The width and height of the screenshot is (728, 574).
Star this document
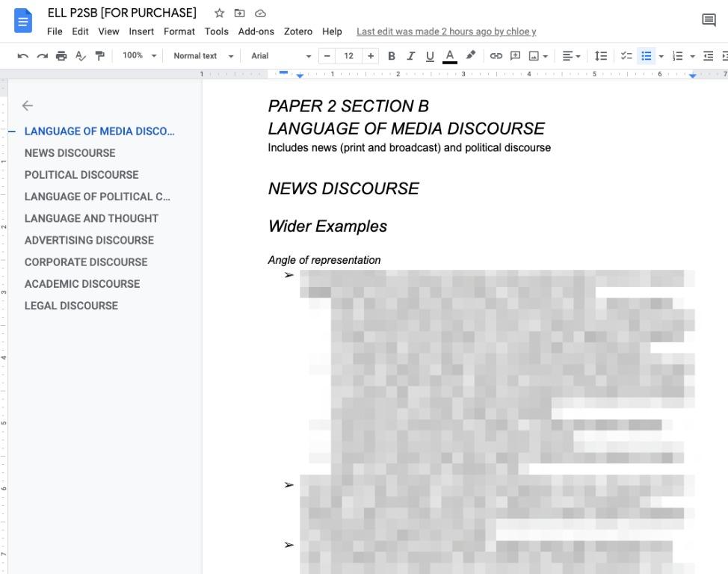point(219,13)
